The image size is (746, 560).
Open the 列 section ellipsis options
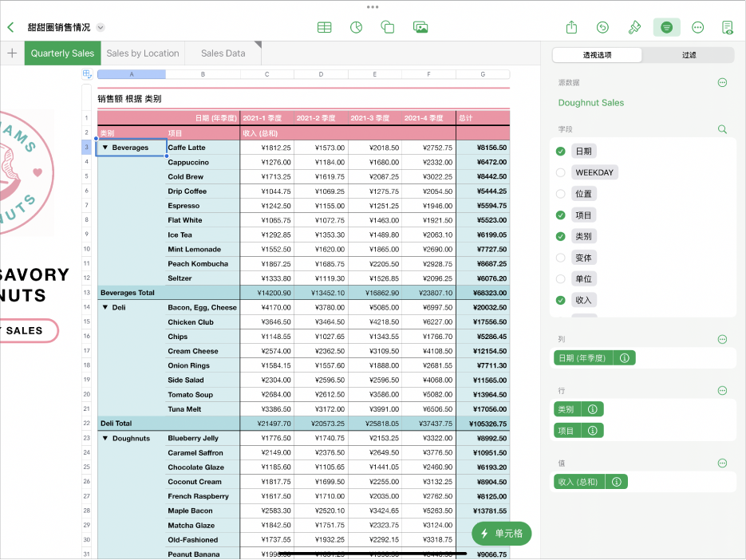[722, 339]
